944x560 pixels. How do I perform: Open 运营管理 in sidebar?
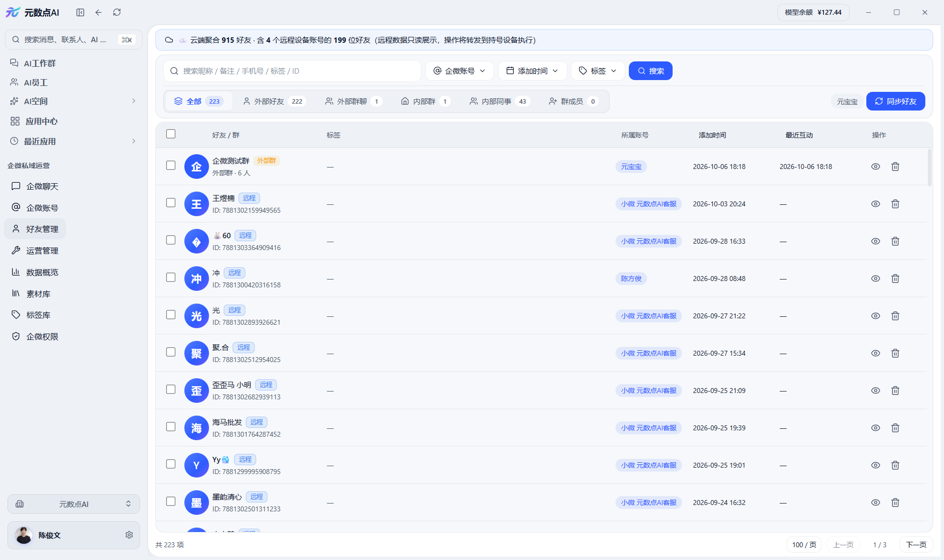point(35,251)
